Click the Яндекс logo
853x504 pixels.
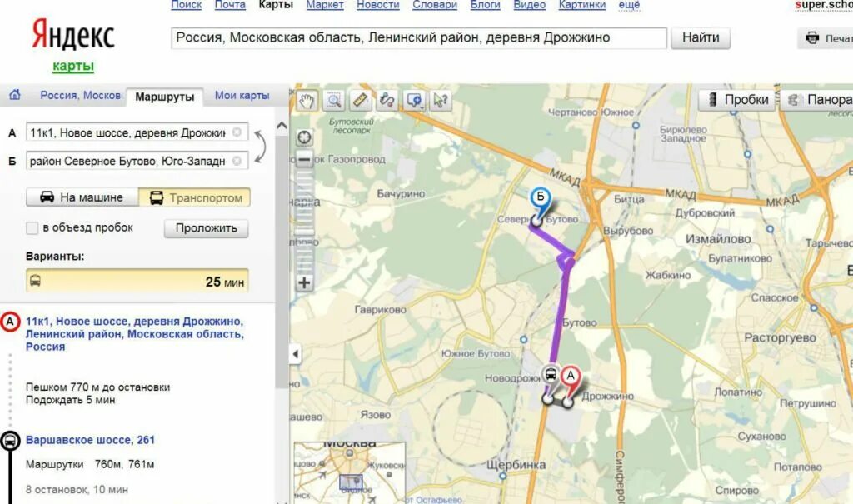click(x=73, y=35)
